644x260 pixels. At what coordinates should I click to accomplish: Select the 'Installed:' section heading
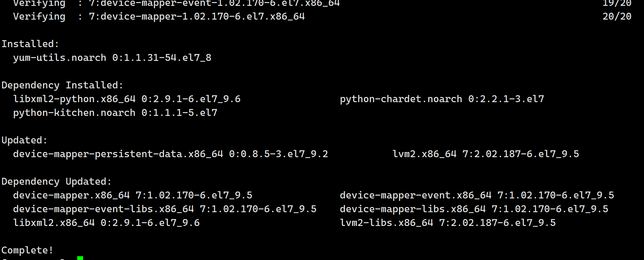(x=30, y=44)
